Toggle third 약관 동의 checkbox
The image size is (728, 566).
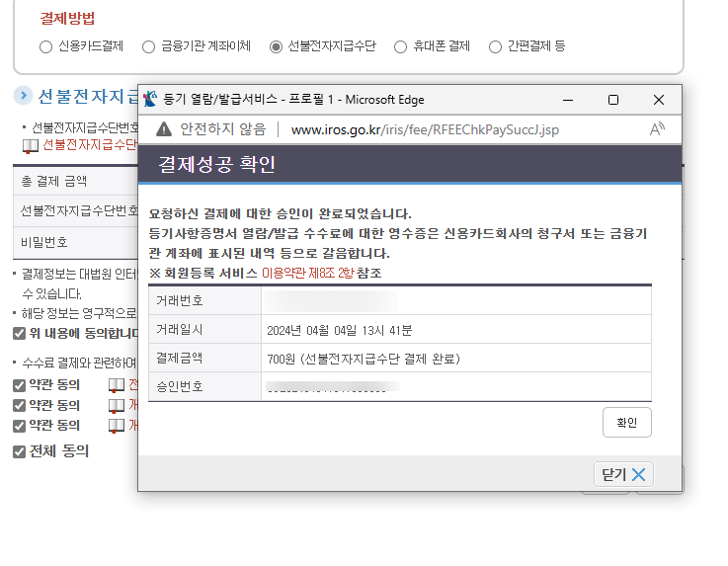tap(19, 426)
